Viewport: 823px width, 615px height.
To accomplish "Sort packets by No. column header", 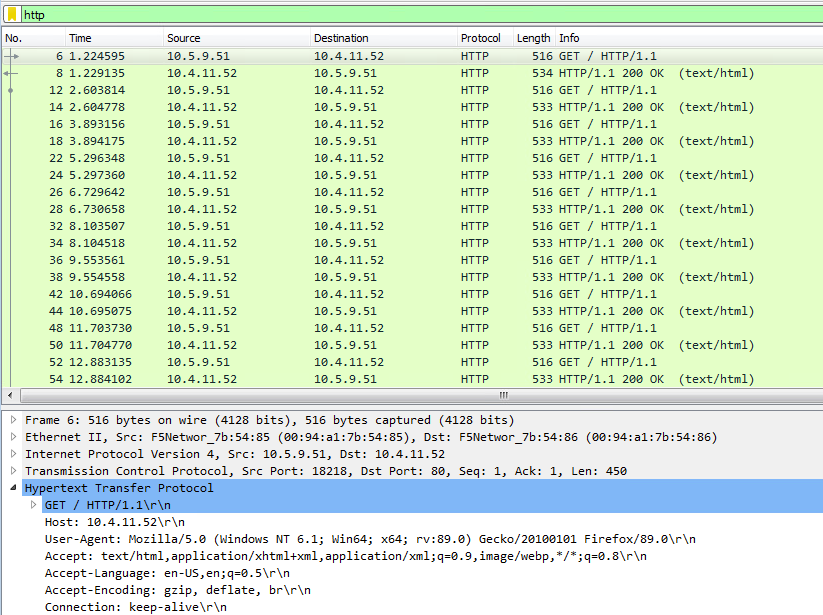I will (34, 38).
